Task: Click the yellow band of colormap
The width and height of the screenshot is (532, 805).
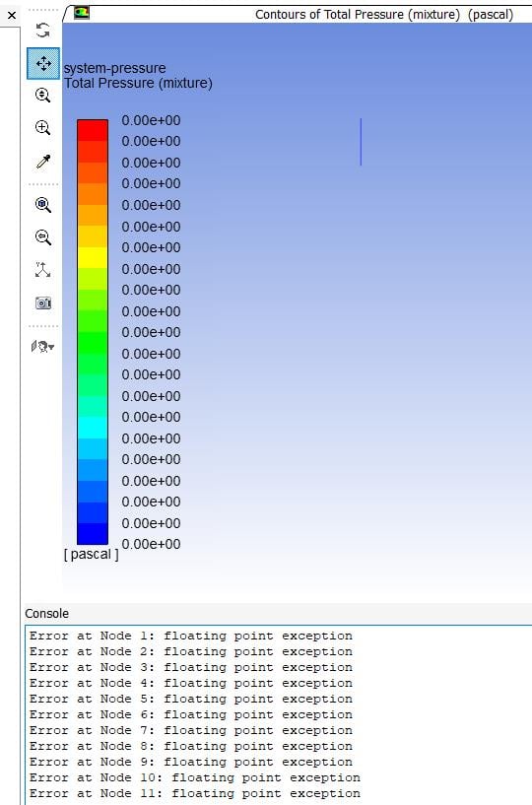Action: point(93,258)
